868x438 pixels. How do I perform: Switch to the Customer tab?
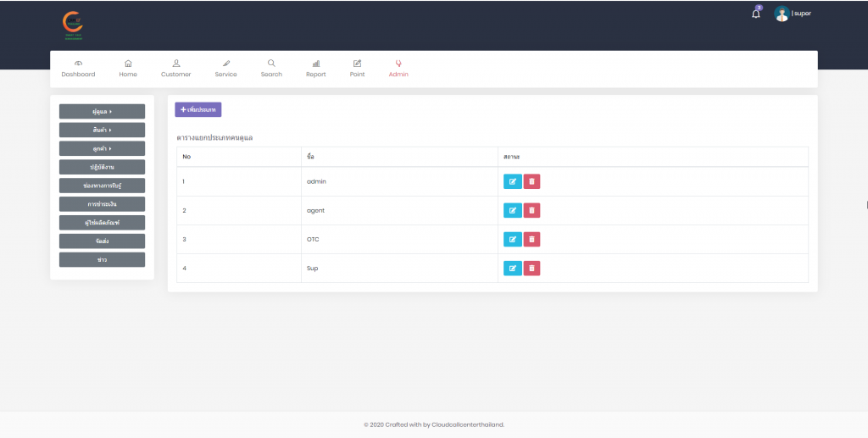176,69
